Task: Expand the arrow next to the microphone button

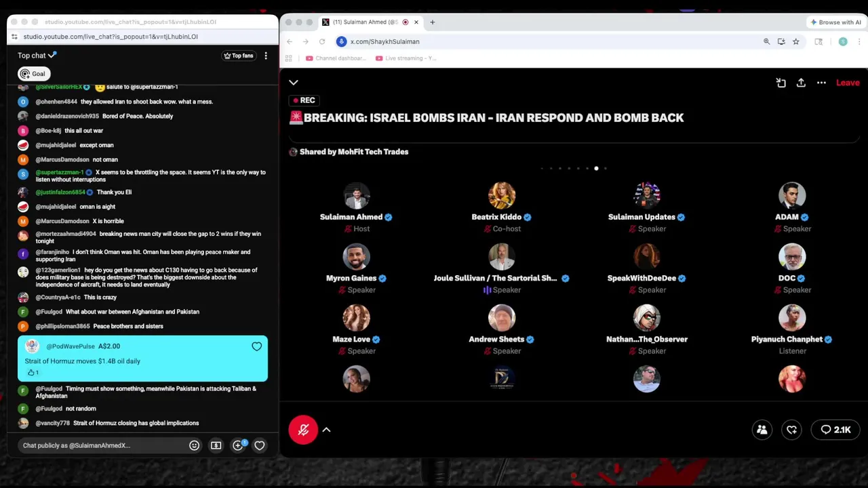Action: click(326, 430)
